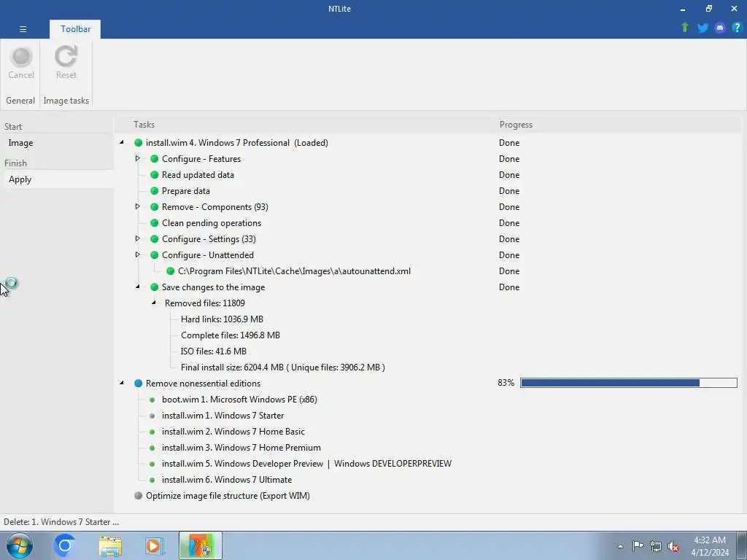
Task: Click green status dot next to Configure - Features
Action: 155,159
